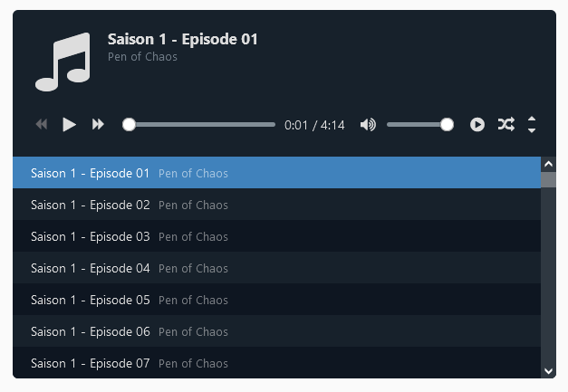
Task: Click the volume slider handle
Action: [x=447, y=125]
